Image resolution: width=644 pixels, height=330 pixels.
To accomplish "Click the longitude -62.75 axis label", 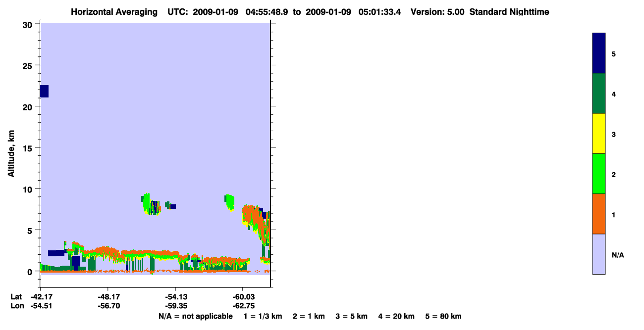I will pos(243,306).
